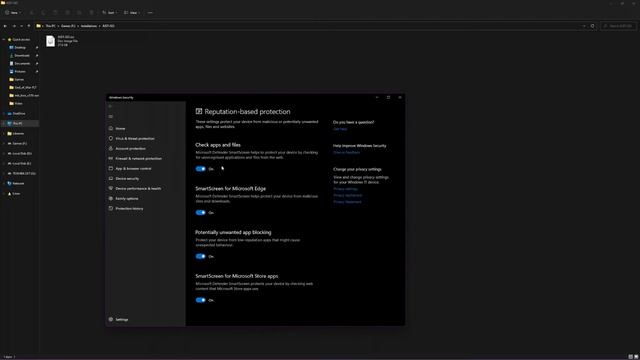
Task: Open Desktop in Quick access
Action: [x=20, y=48]
